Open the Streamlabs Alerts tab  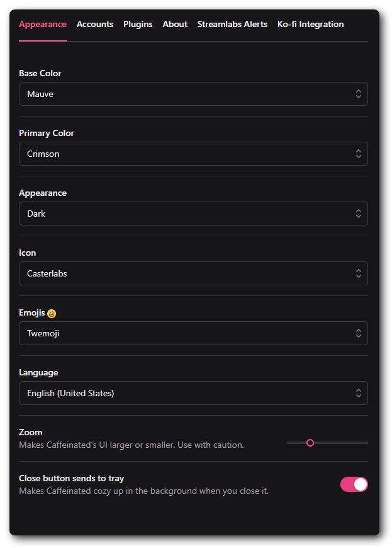(232, 24)
